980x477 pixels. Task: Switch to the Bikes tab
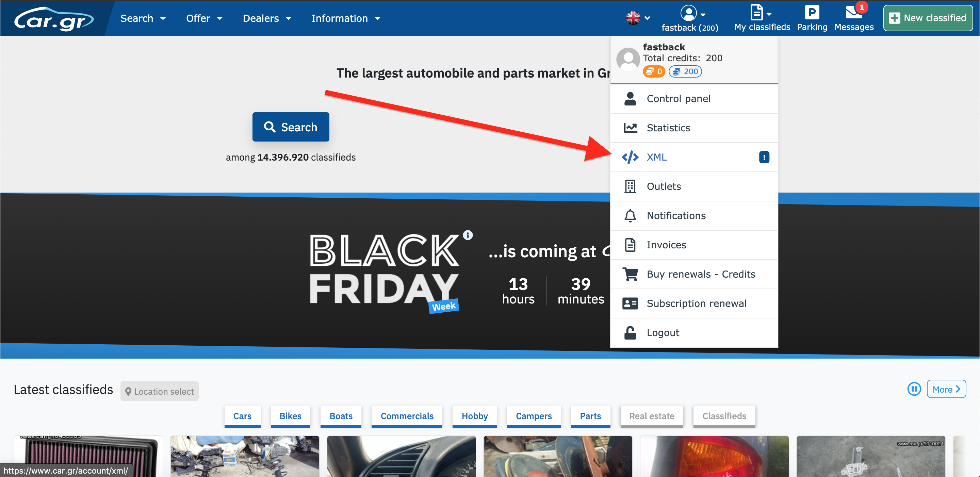pyautogui.click(x=290, y=416)
